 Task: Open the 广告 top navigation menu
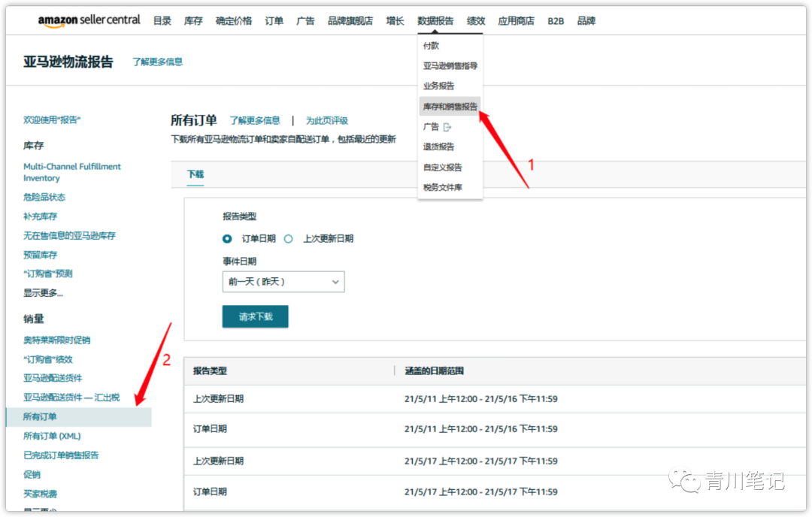(305, 21)
